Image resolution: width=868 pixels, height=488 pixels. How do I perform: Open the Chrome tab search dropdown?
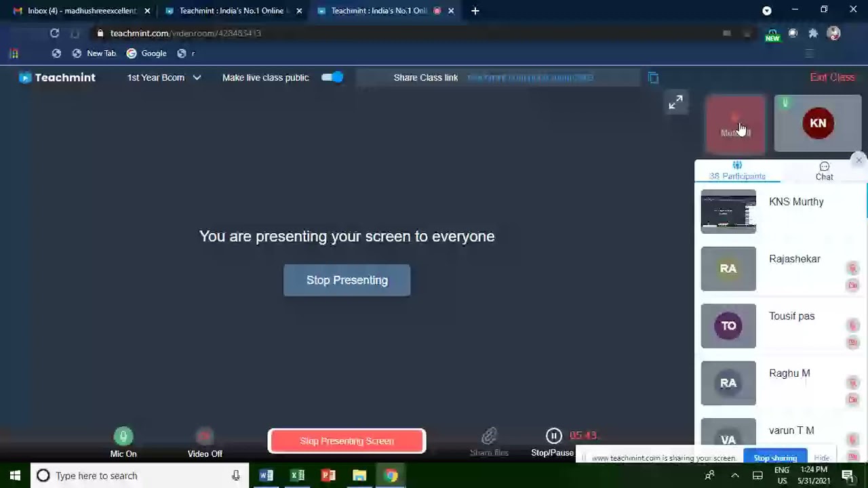[x=767, y=11]
